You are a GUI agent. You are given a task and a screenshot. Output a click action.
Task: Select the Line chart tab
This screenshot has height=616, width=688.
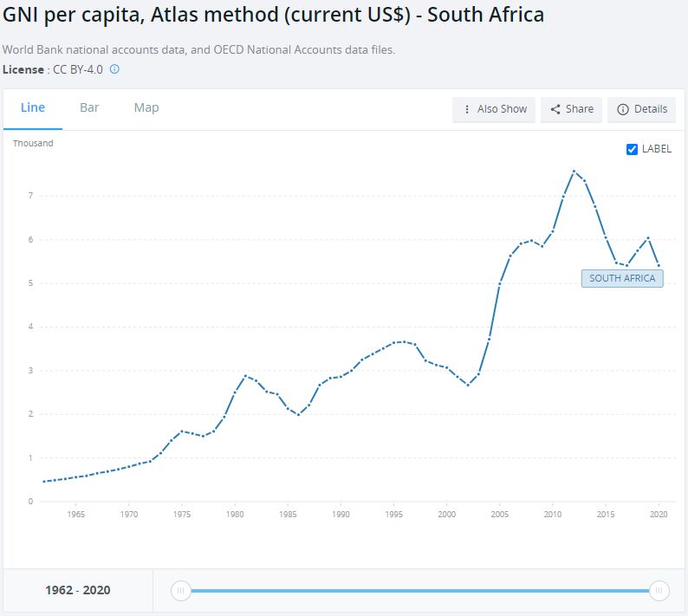click(33, 107)
